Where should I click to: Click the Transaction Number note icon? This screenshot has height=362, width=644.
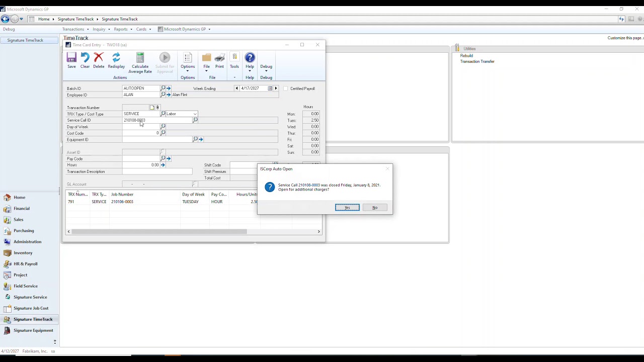pyautogui.click(x=152, y=108)
